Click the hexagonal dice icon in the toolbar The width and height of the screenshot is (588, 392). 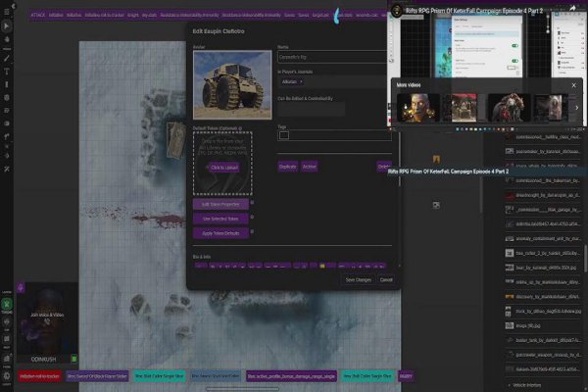(x=7, y=98)
